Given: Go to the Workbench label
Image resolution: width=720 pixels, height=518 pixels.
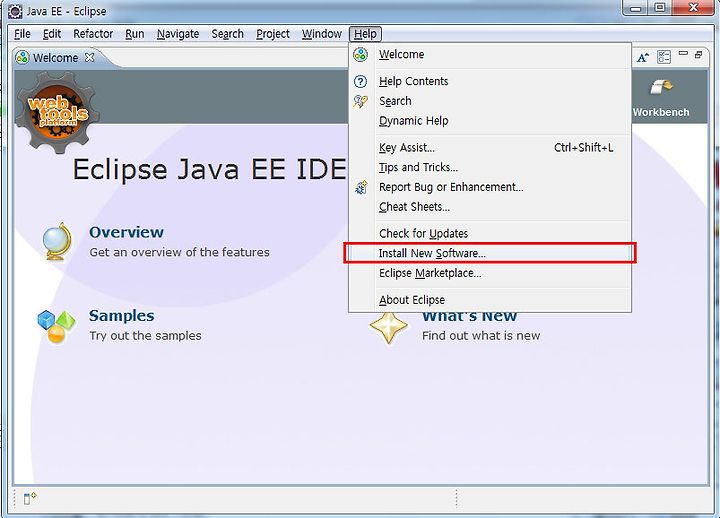Looking at the screenshot, I should 661,113.
